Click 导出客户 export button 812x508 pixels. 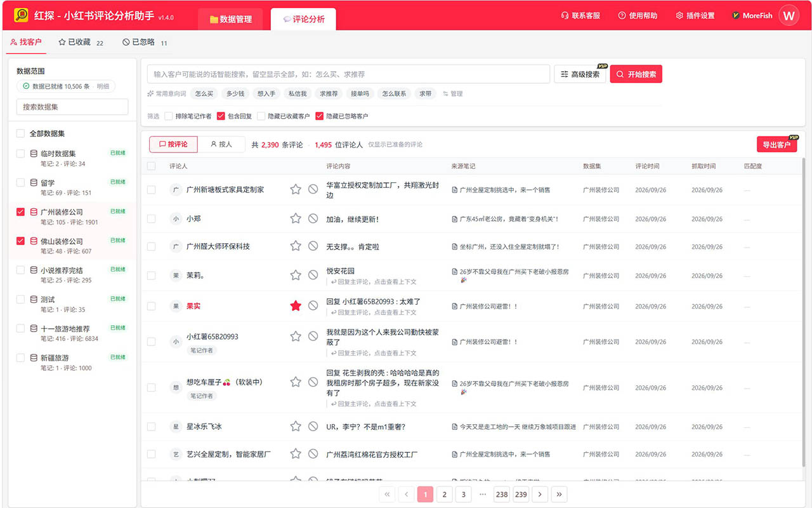(776, 145)
